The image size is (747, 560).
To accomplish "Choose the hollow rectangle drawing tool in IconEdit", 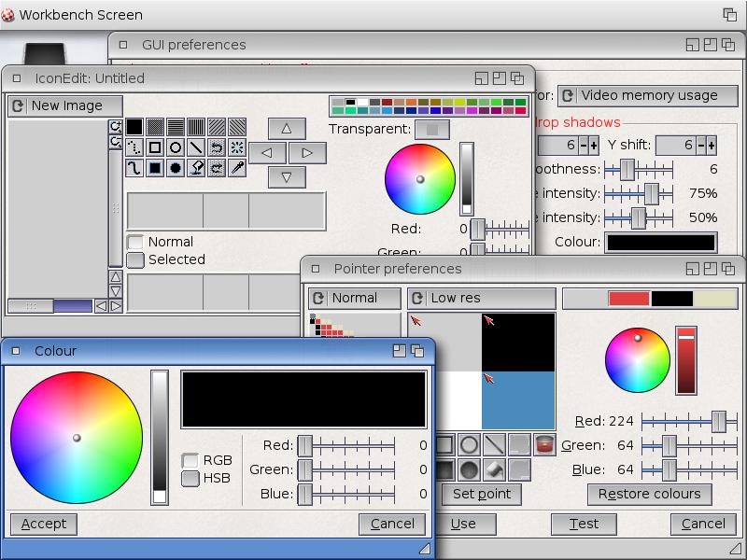I will (155, 147).
